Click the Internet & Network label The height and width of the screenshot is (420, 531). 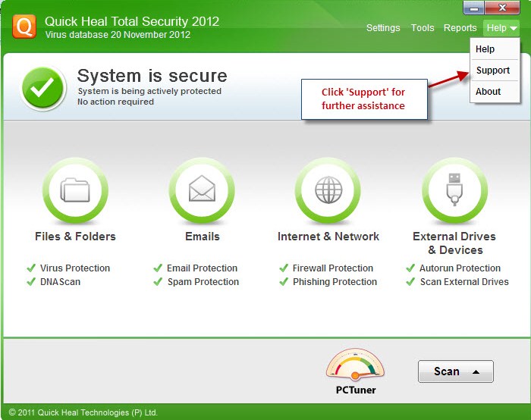(328, 237)
